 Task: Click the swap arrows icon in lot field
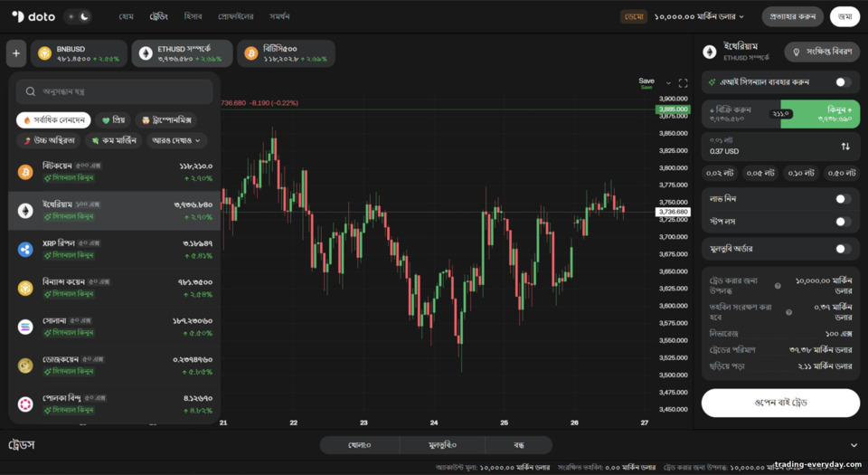click(x=845, y=147)
